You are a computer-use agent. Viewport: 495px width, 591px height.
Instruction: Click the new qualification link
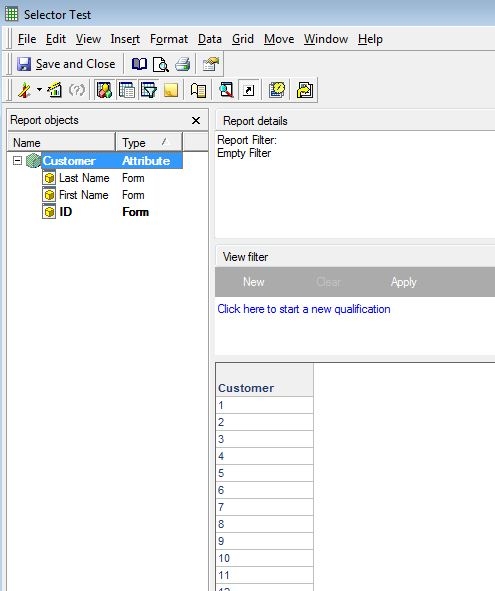(304, 309)
